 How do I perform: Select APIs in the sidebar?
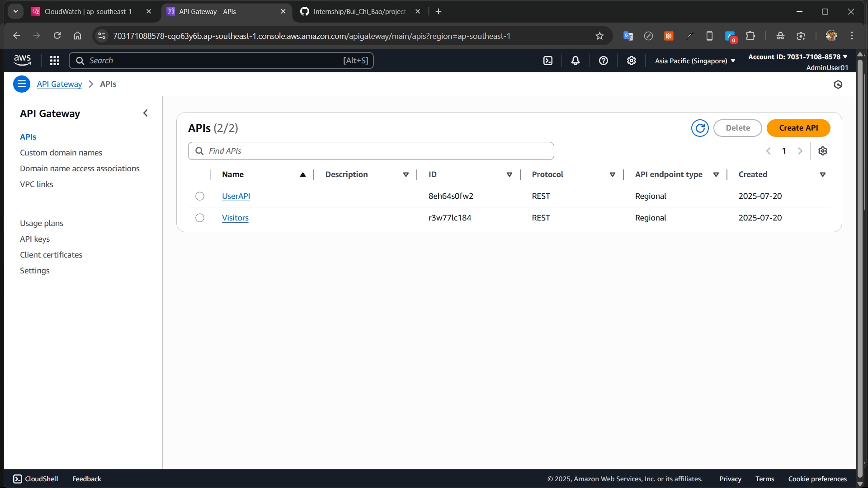(x=28, y=137)
